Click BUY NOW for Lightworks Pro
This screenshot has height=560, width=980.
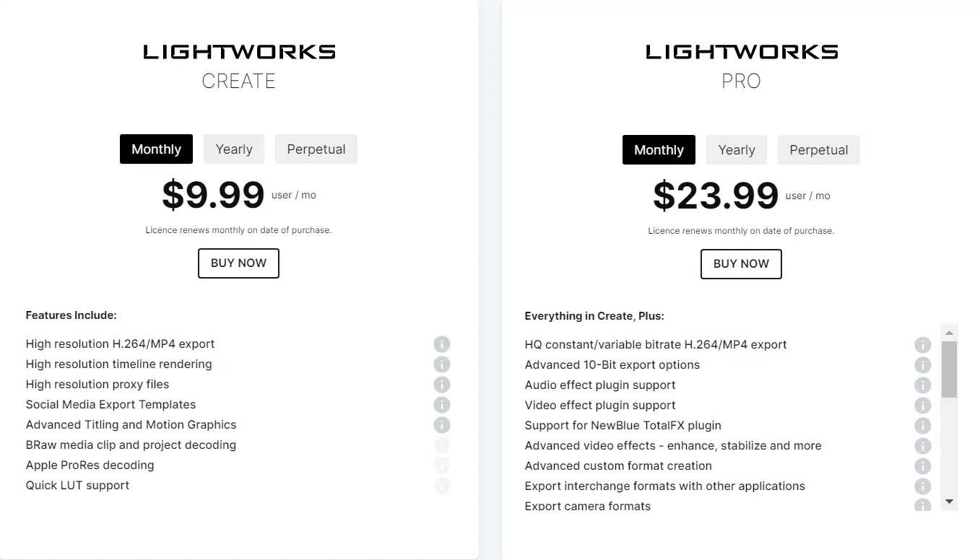(741, 264)
